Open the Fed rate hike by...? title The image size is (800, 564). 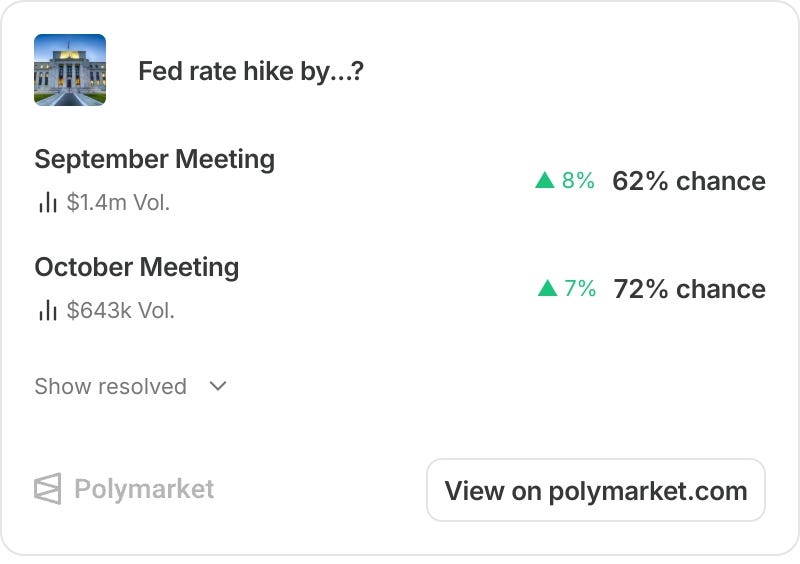[x=251, y=71]
